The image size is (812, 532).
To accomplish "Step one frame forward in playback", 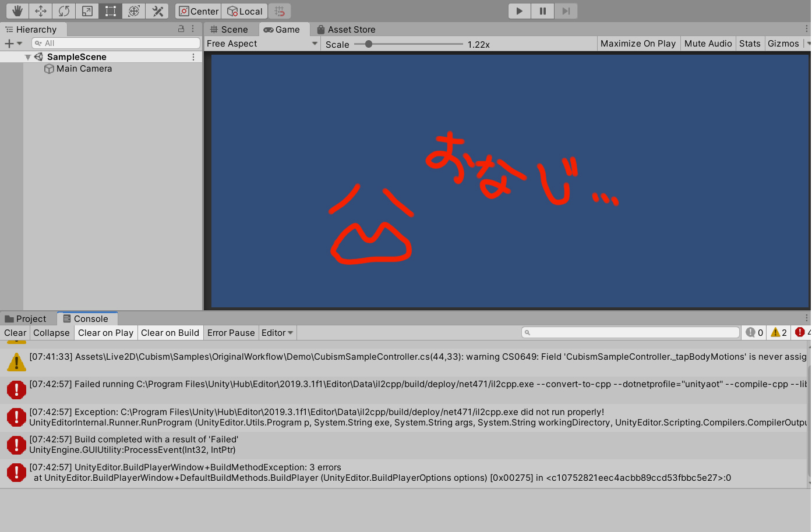I will [x=566, y=10].
